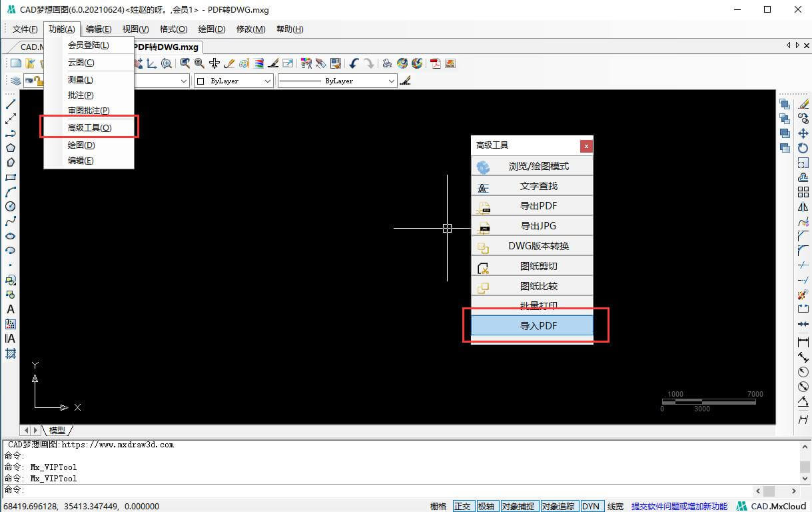Click 图纸剪切 button
Image resolution: width=812 pixels, height=512 pixels.
532,266
